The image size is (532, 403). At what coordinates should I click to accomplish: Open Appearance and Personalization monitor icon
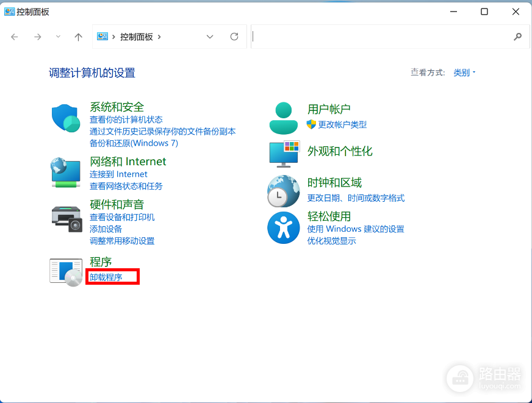pyautogui.click(x=284, y=154)
